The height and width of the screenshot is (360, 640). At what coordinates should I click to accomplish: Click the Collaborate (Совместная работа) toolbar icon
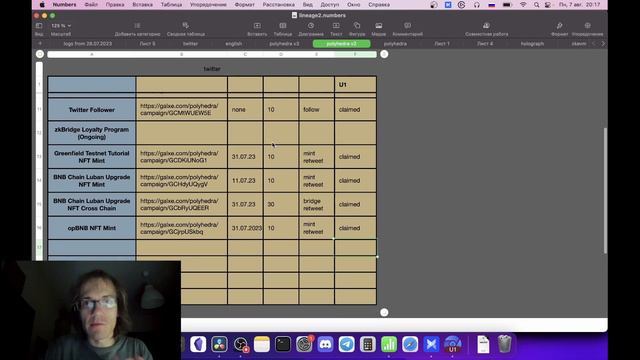(486, 26)
